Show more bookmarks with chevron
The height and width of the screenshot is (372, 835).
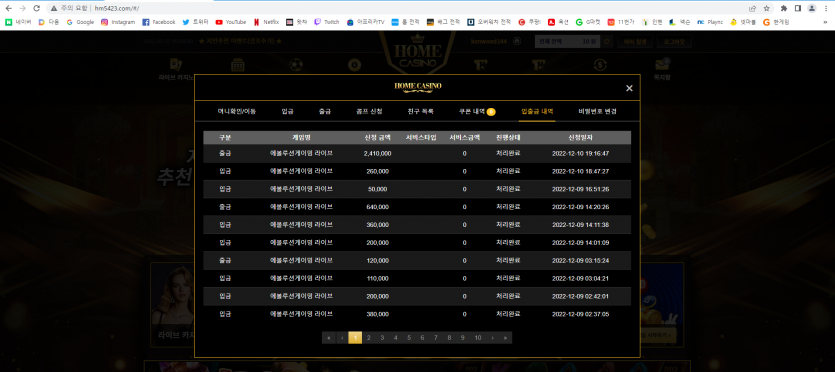point(826,22)
